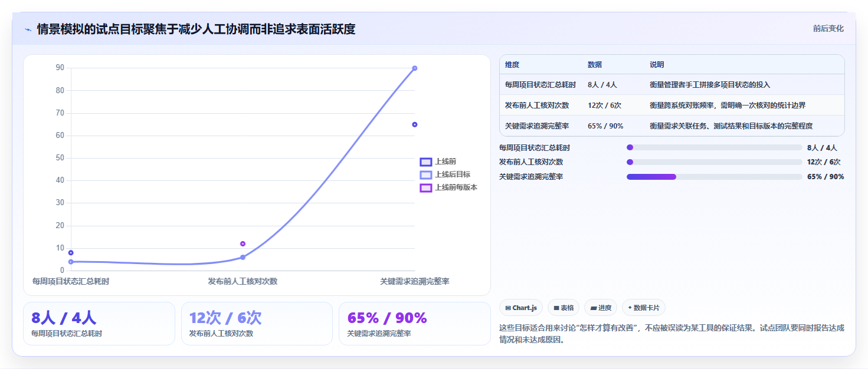This screenshot has height=369, width=868.
Task: Click the footer note starting 这些目标适合用来讨论
Action: click(x=672, y=334)
